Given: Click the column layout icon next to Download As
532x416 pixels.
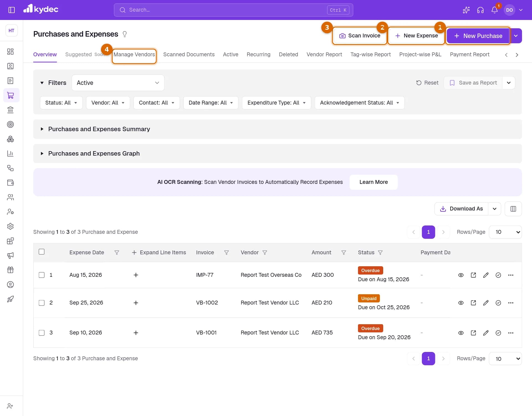Looking at the screenshot, I should 513,209.
